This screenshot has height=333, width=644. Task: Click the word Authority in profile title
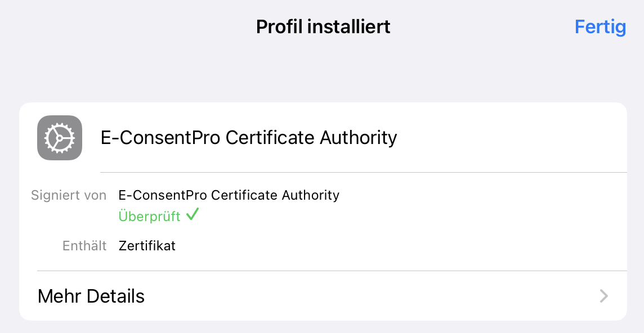(359, 138)
